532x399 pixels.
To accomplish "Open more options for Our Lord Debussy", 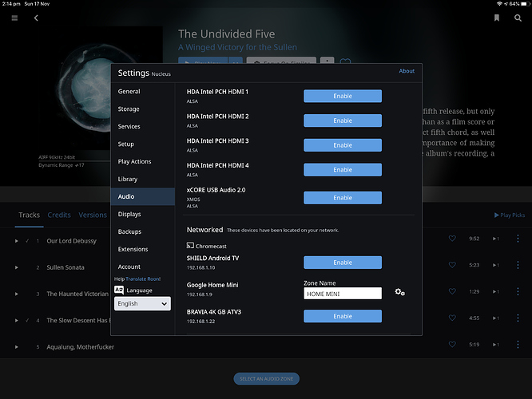I will click(x=518, y=239).
